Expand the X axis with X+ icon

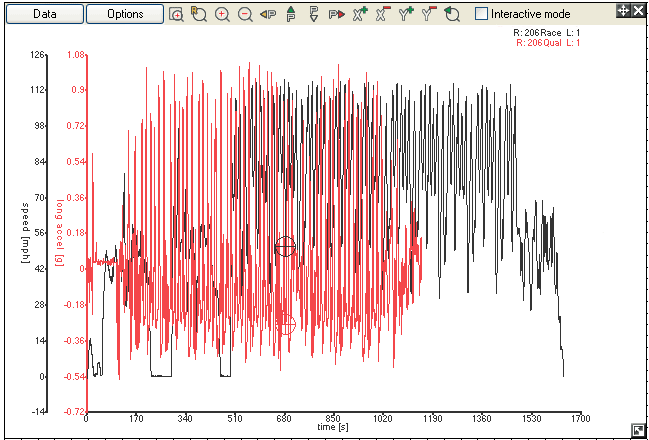pyautogui.click(x=360, y=15)
